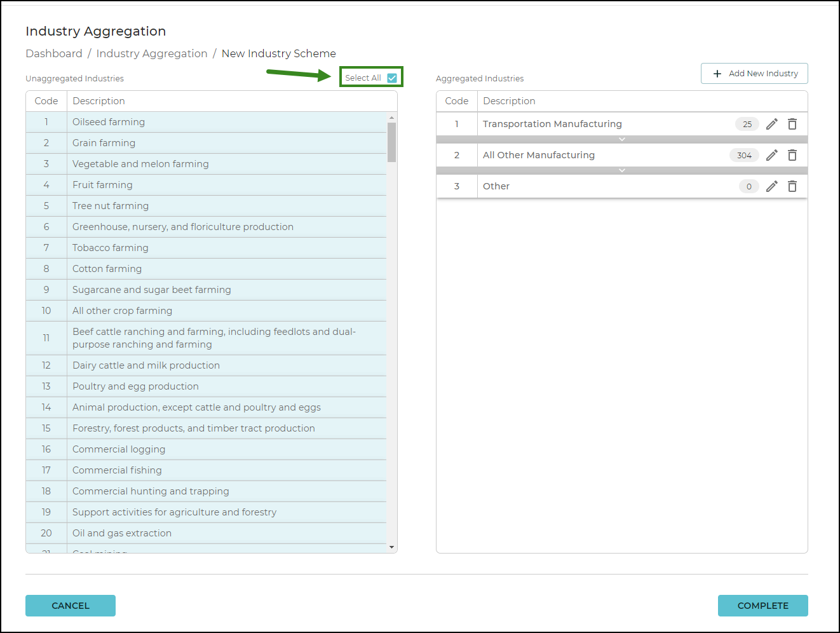Navigate to Industry Aggregation via breadcrumb
Viewport: 840px width, 633px height.
(x=152, y=53)
